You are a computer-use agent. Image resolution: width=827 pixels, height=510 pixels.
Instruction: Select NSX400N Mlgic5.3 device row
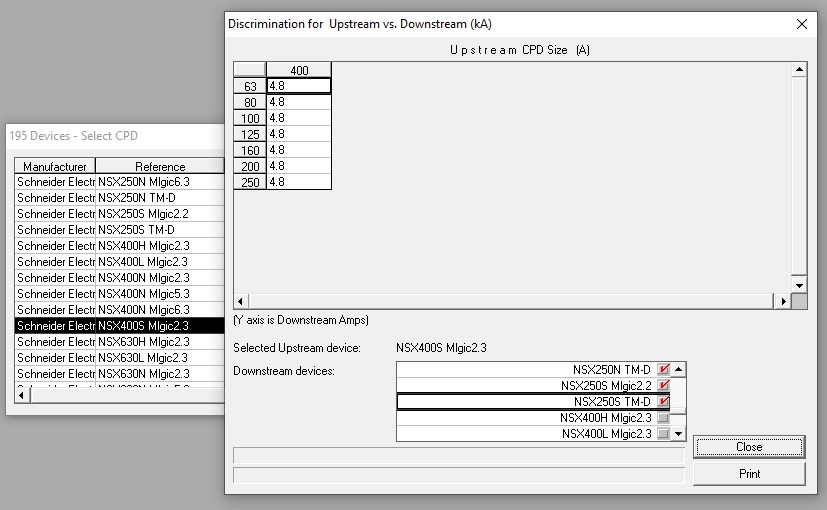(120, 294)
